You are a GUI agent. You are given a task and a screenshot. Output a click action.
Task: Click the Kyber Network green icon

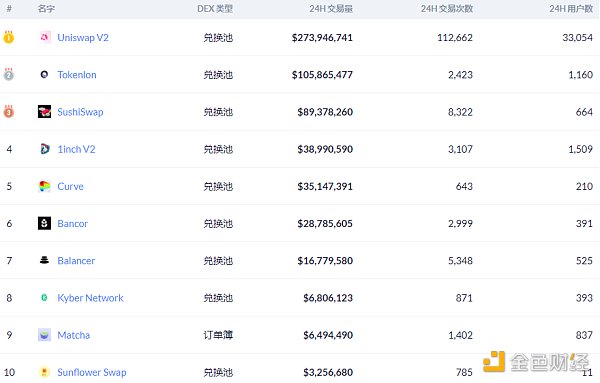click(x=44, y=298)
